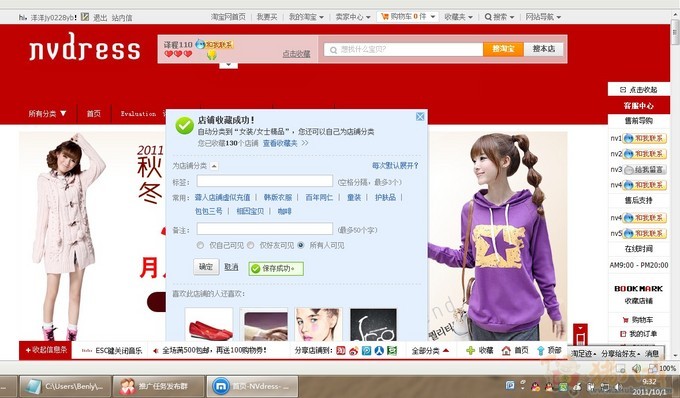Open the 我要买 top menu item
The image size is (680, 398).
[267, 17]
